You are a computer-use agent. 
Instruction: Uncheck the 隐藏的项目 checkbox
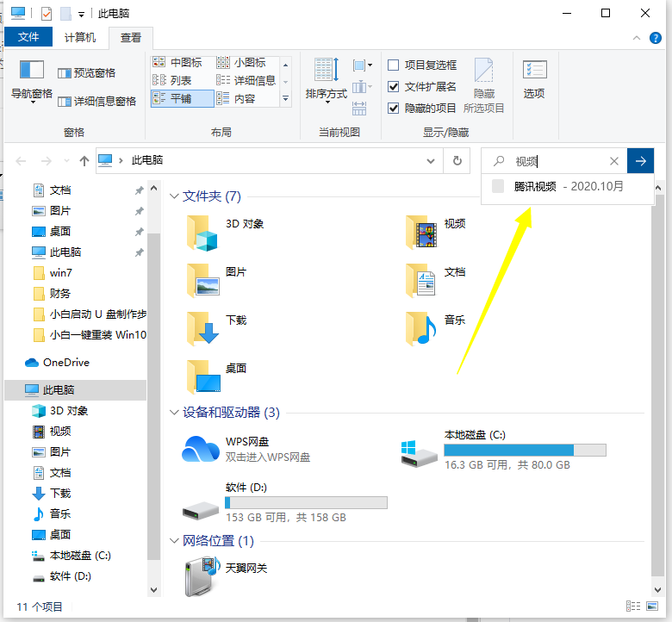tap(394, 109)
